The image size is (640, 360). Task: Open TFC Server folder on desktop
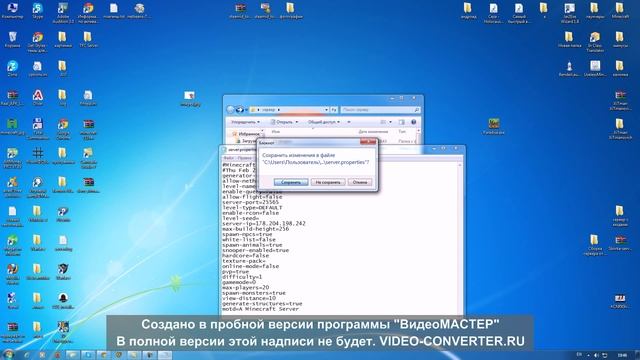pos(88,40)
